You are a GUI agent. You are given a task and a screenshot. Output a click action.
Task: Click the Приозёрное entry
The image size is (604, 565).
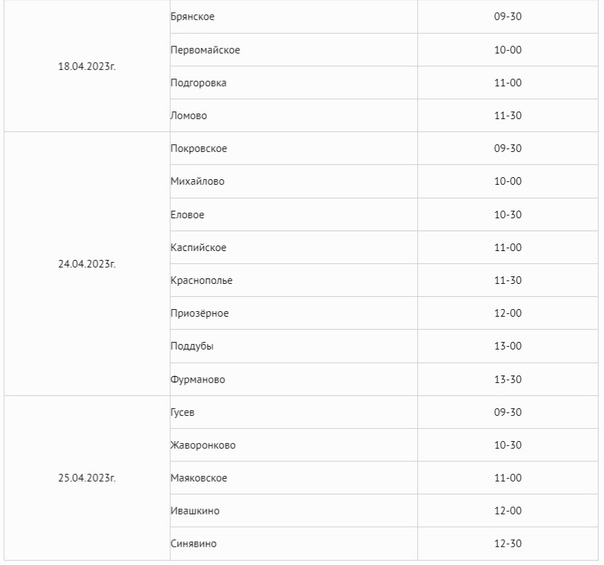click(199, 314)
